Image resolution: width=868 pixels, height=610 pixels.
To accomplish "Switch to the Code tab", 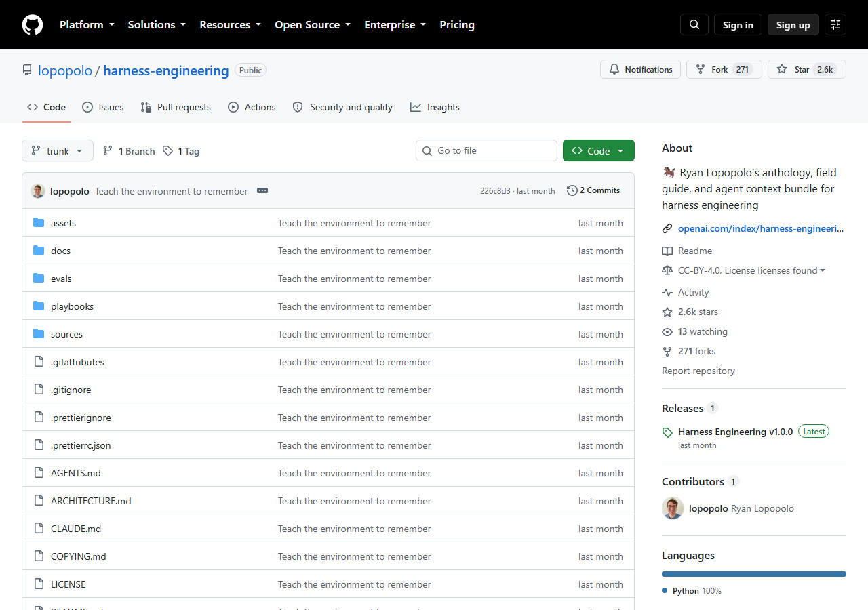I will pos(47,107).
